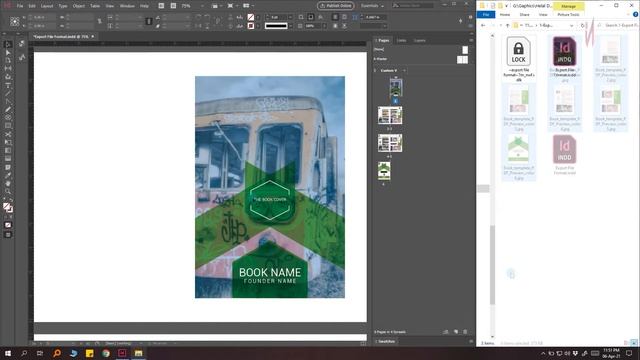The image size is (640, 360).
Task: Select the Selection tool in Tools panel
Action: [x=8, y=44]
